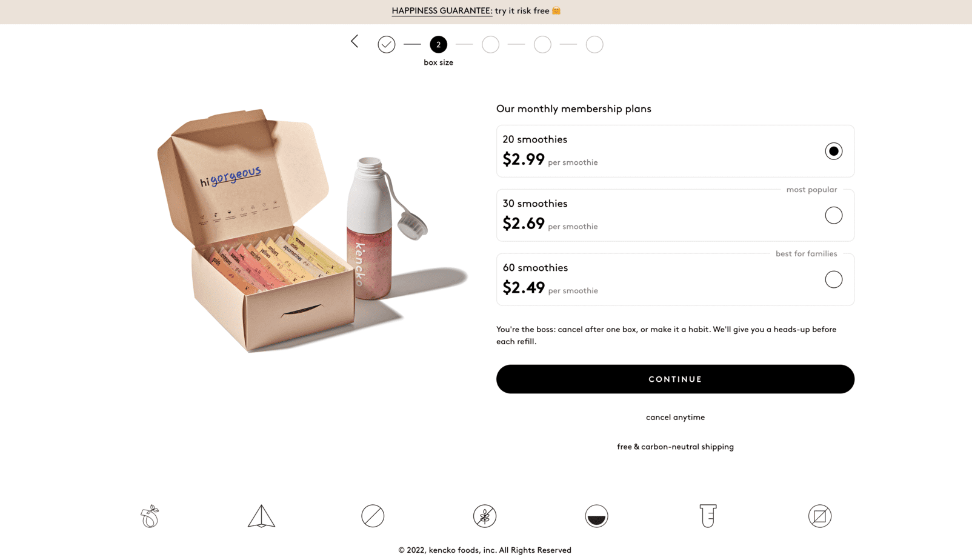Click the half-filled circle icon in the footer
972x560 pixels.
point(596,516)
